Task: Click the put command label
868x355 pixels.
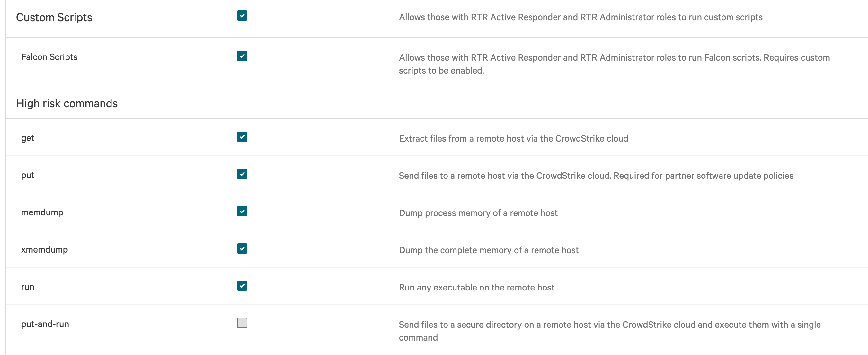Action: [x=28, y=175]
